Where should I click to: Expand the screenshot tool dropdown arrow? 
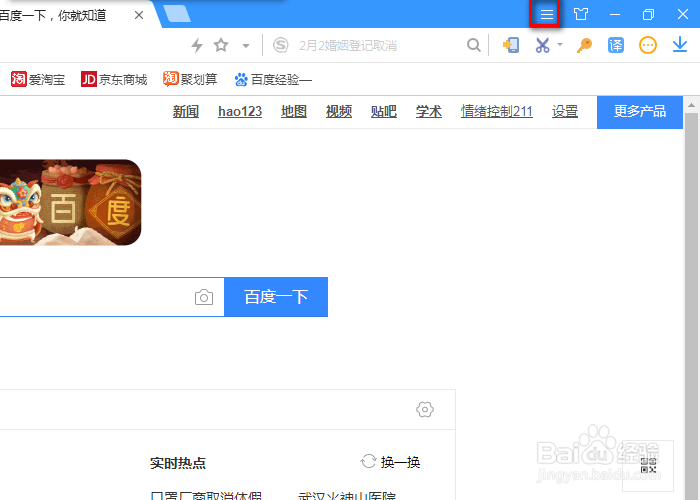(x=560, y=44)
